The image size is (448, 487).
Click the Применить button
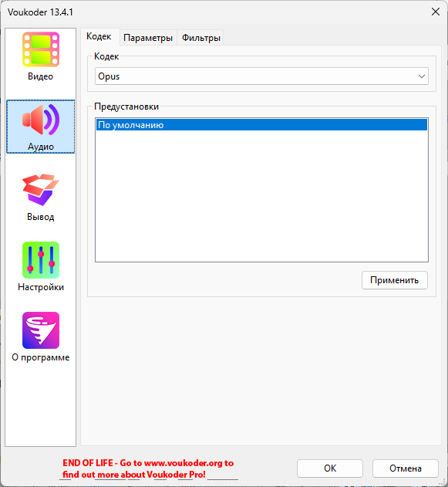click(x=394, y=280)
